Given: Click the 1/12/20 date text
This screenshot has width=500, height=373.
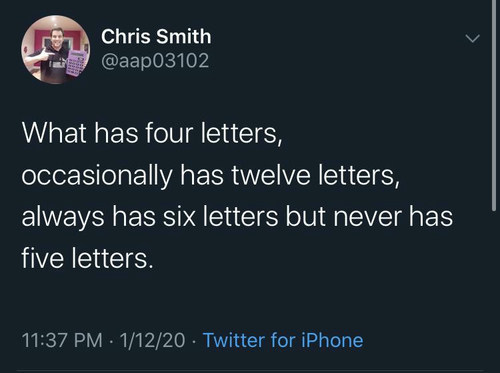Looking at the screenshot, I should coord(152,340).
